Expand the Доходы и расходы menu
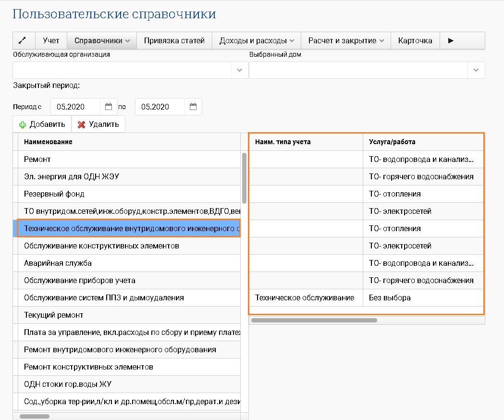 257,41
